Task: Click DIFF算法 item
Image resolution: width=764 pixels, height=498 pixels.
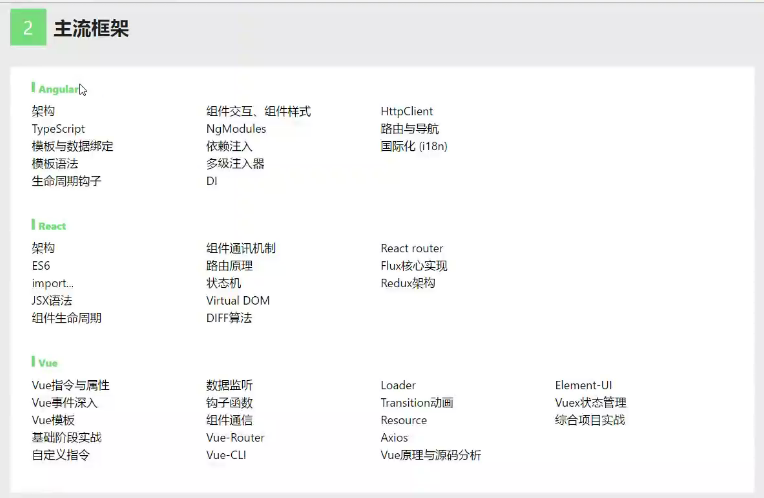Action: pos(229,318)
